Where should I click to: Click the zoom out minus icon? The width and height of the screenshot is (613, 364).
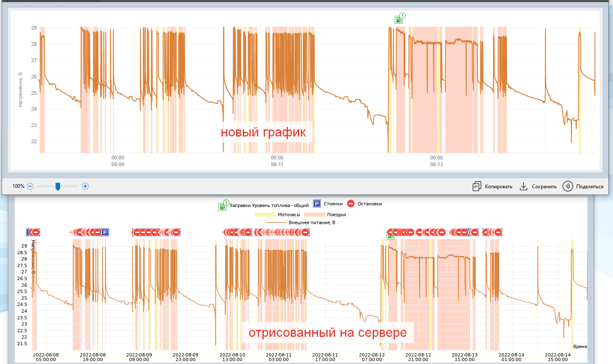pos(30,186)
